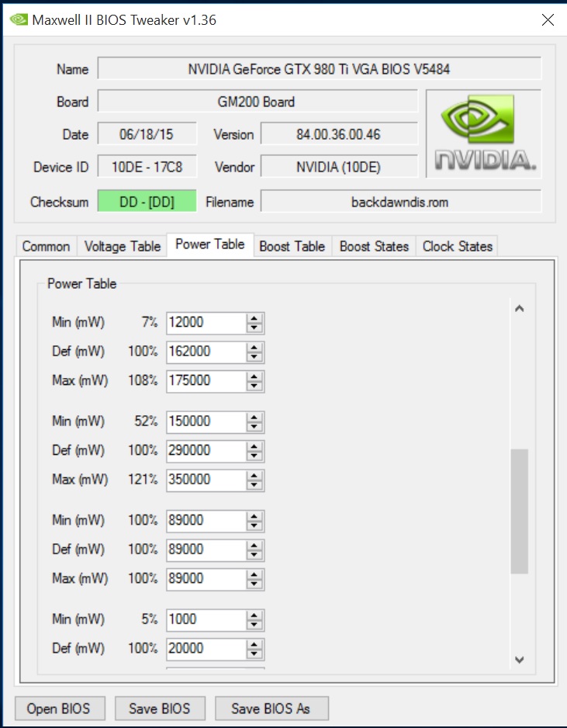The image size is (567, 728).
Task: Increase the 12000 Min power value
Action: pos(254,318)
